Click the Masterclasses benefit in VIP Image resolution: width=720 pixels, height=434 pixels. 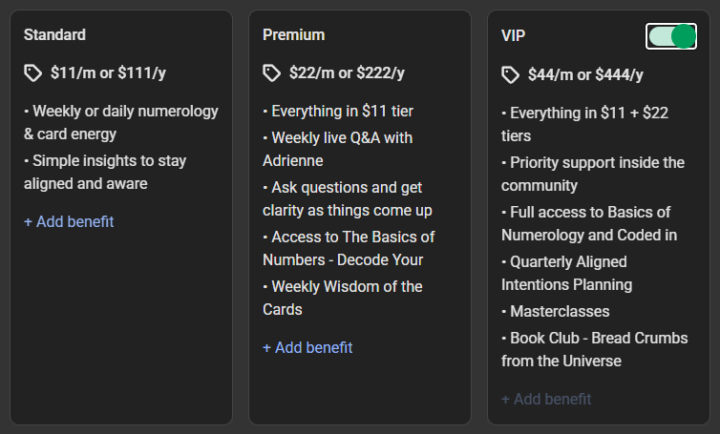click(560, 312)
